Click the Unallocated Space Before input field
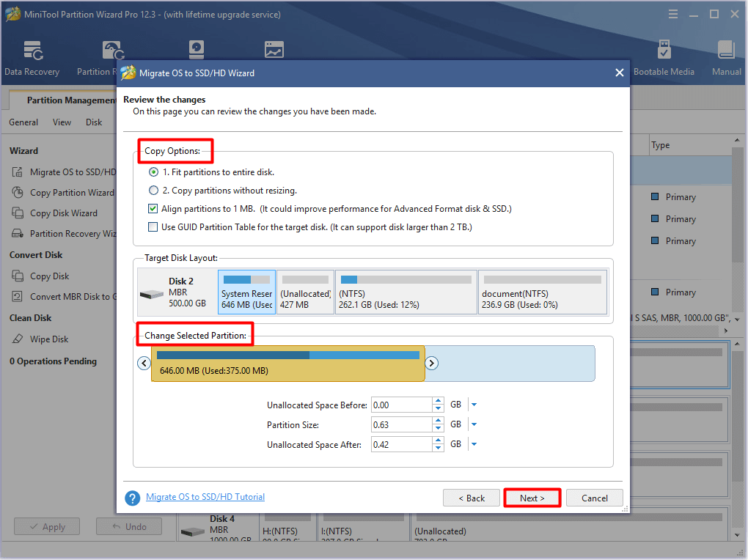 pos(402,405)
